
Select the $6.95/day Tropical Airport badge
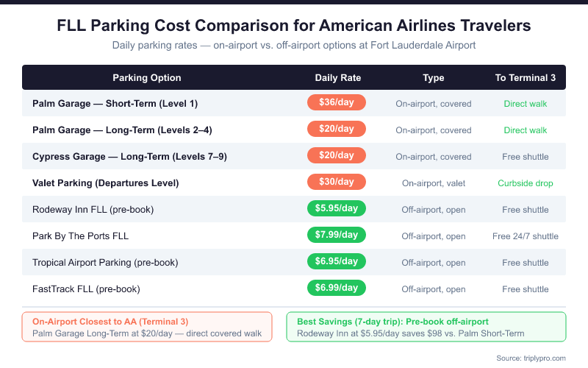tap(337, 262)
